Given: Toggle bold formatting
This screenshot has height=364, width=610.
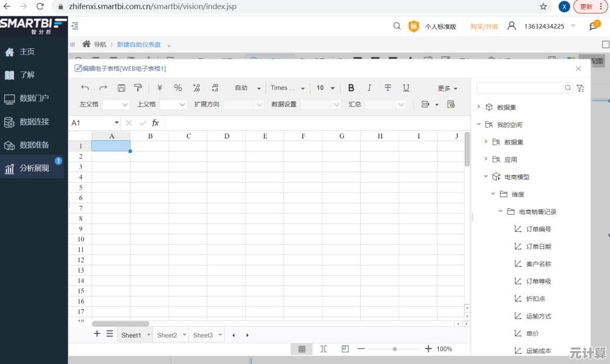Looking at the screenshot, I should [x=351, y=87].
